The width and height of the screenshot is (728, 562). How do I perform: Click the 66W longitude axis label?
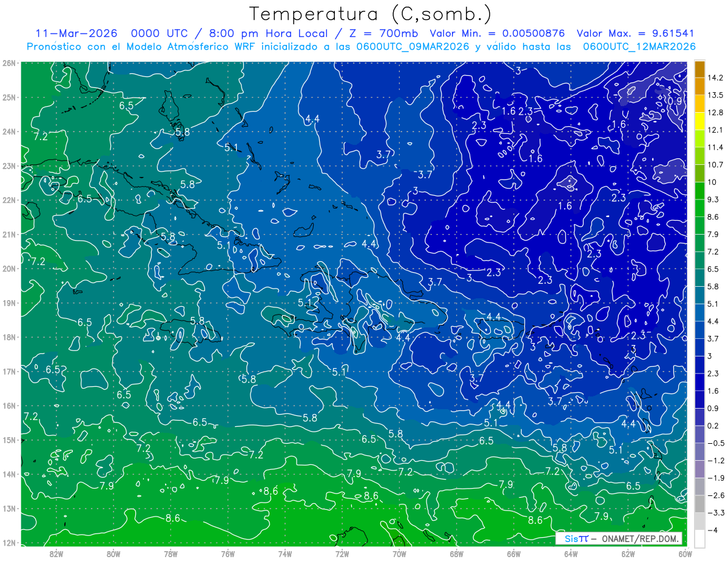pos(513,554)
